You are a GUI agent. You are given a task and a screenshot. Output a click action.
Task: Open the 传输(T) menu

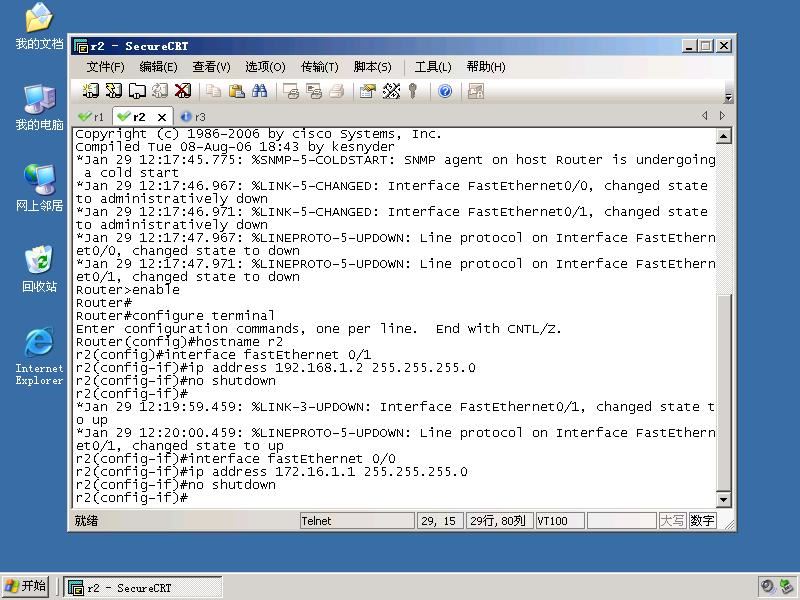[319, 67]
